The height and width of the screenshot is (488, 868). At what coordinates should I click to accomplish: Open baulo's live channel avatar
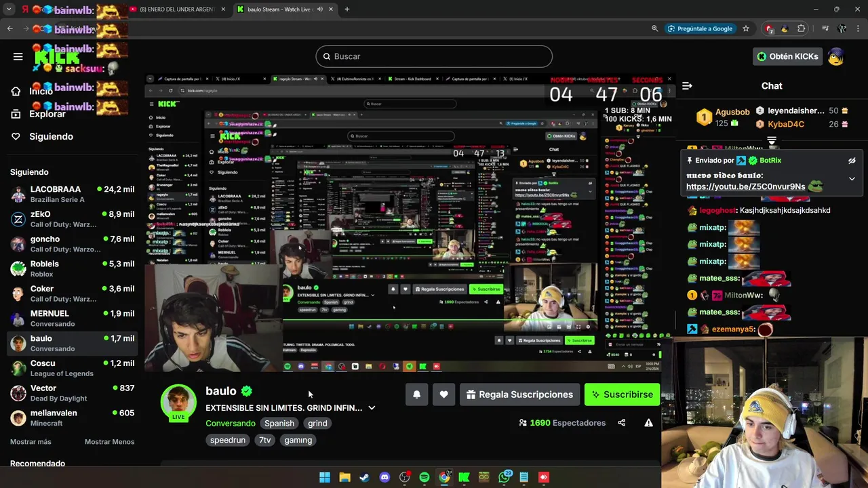pos(178,402)
